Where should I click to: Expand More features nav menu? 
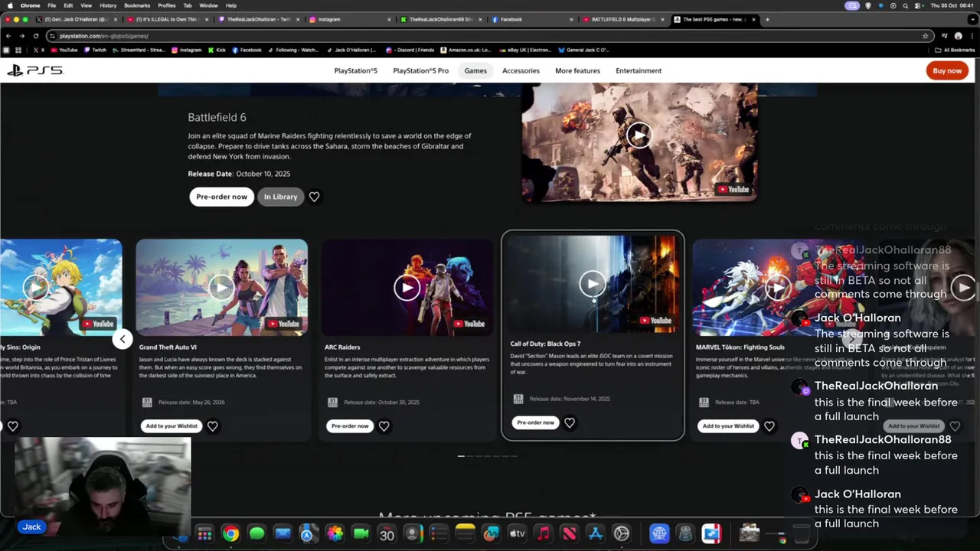pyautogui.click(x=577, y=70)
